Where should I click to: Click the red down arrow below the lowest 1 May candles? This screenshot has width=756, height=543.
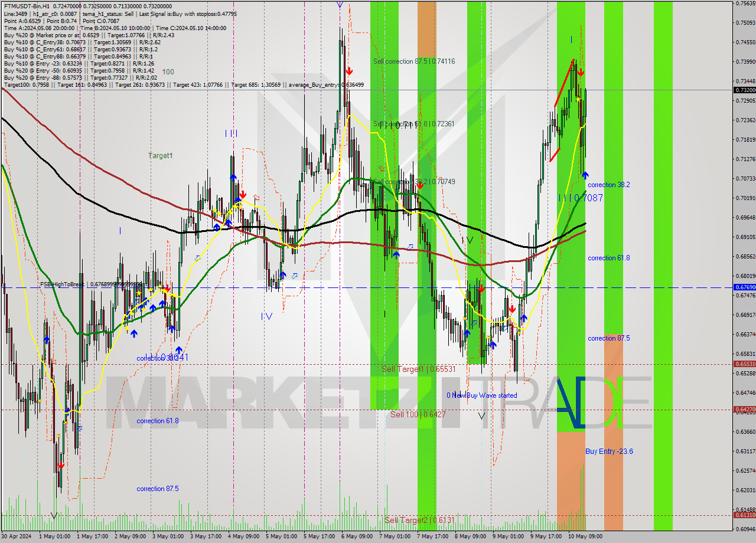point(61,465)
